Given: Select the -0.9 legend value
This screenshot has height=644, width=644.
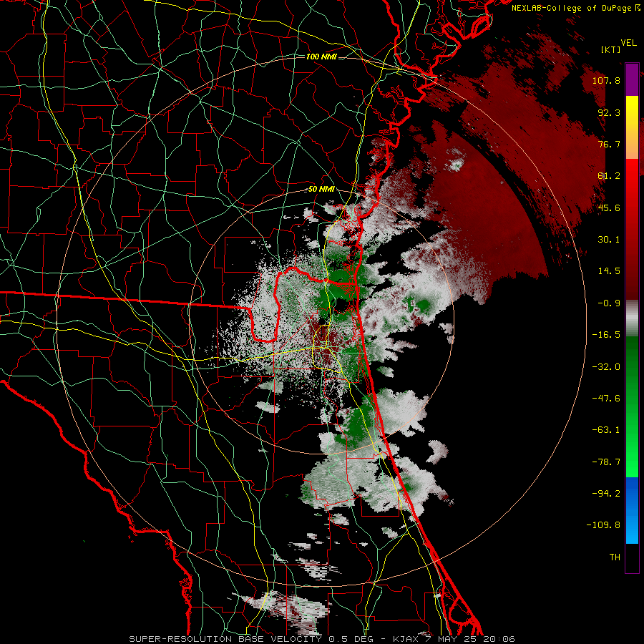Looking at the screenshot, I should coord(609,303).
